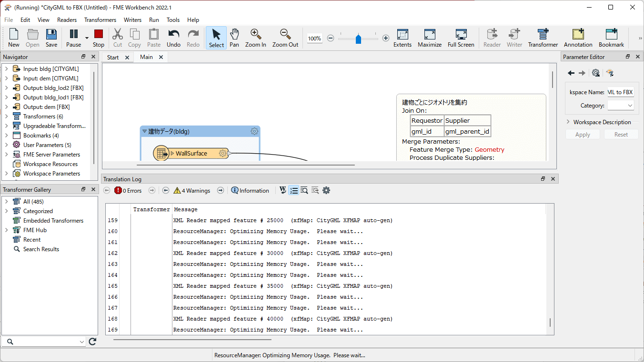The width and height of the screenshot is (644, 362).
Task: Open the Run menu
Action: coord(154,20)
